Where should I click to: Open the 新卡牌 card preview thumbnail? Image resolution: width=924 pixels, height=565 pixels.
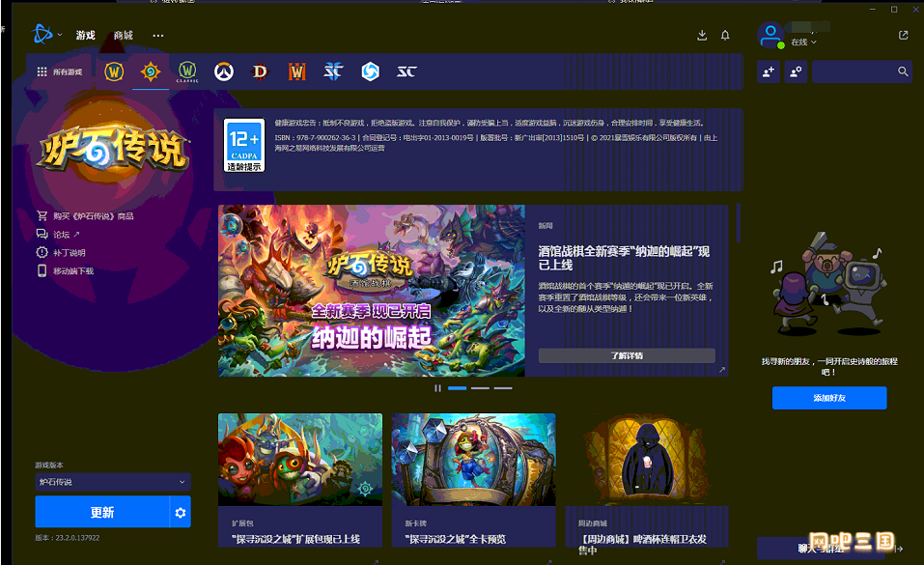[474, 460]
